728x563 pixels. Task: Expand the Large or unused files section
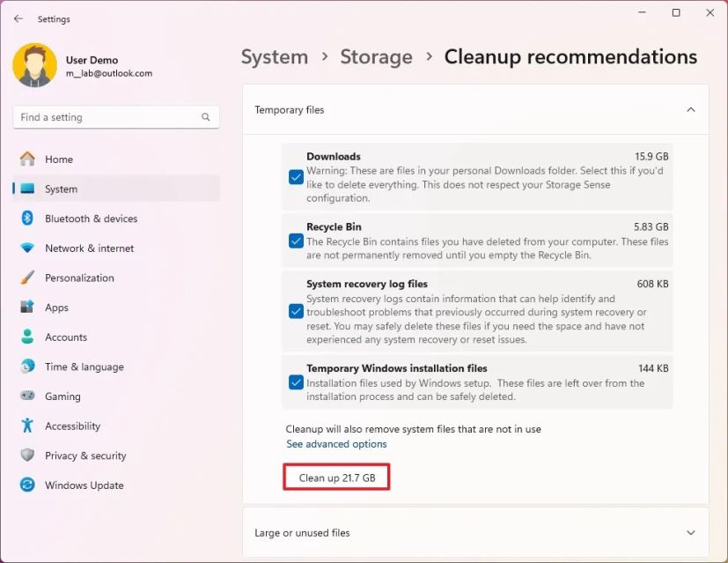(691, 532)
